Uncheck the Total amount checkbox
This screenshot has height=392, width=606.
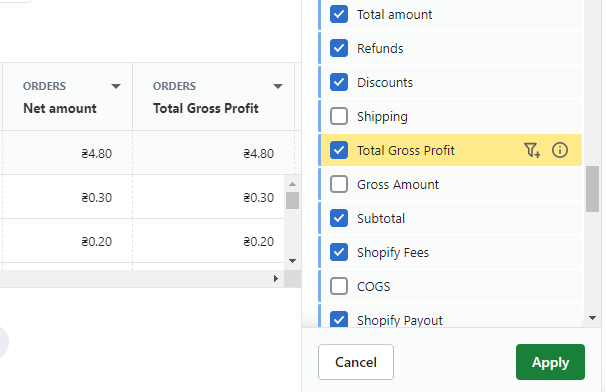point(339,14)
